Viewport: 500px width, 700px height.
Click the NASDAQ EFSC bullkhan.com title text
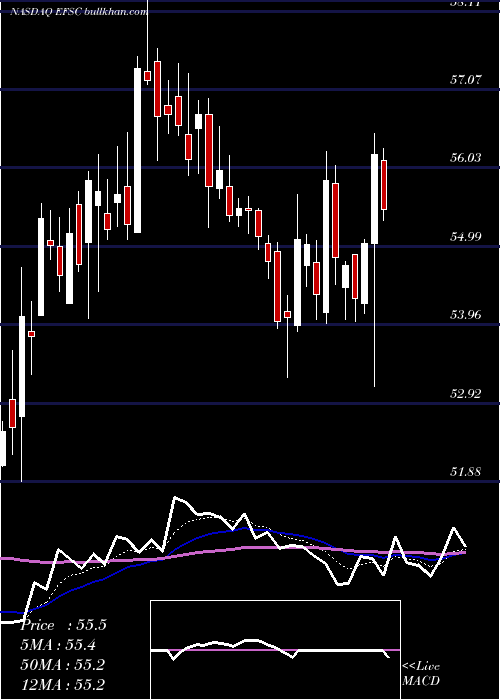click(79, 11)
